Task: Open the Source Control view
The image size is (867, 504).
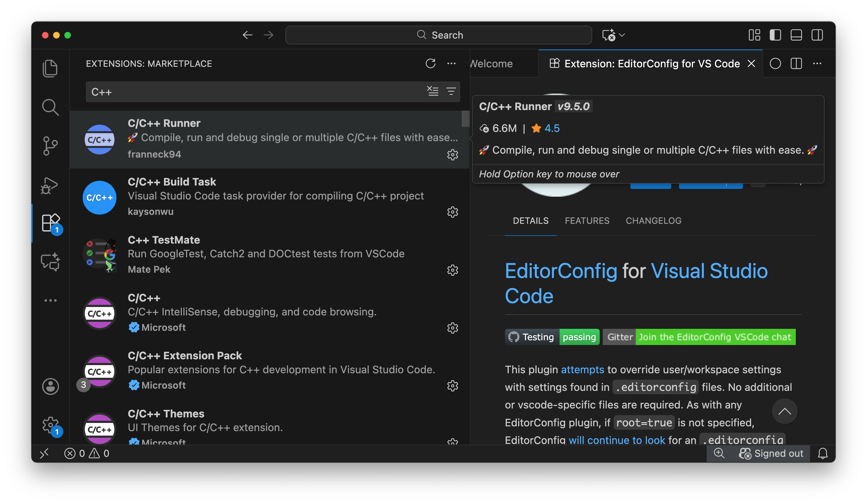Action: (50, 146)
